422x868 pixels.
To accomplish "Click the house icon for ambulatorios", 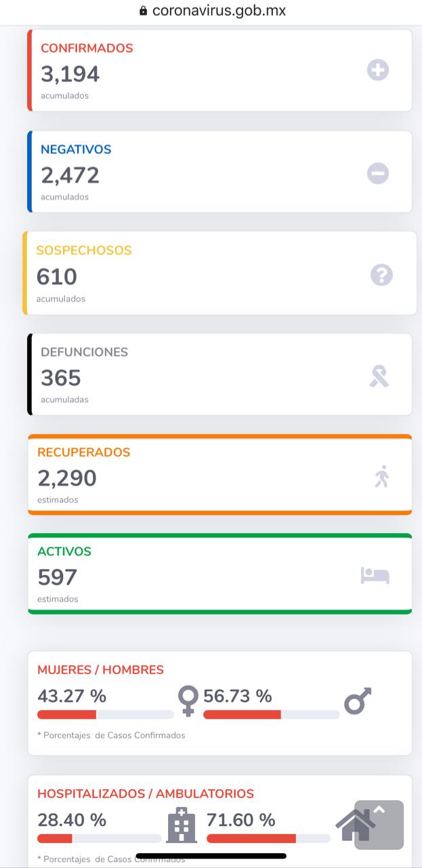I will click(x=354, y=825).
